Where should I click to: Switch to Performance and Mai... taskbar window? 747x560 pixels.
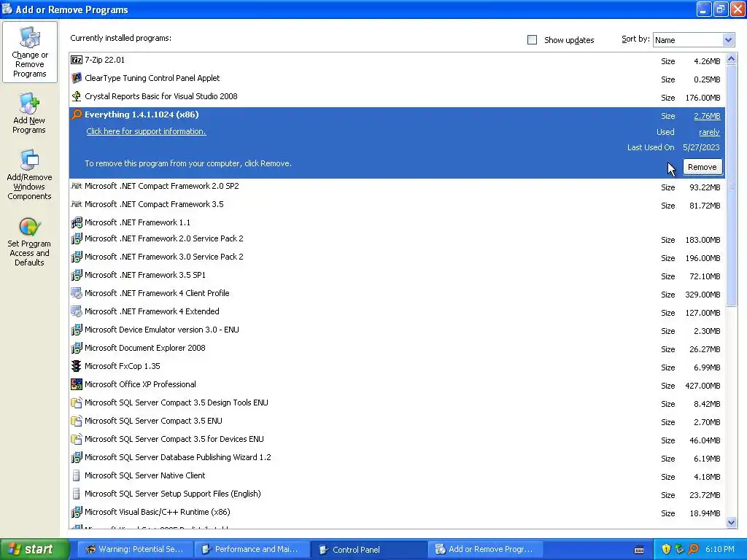point(252,550)
